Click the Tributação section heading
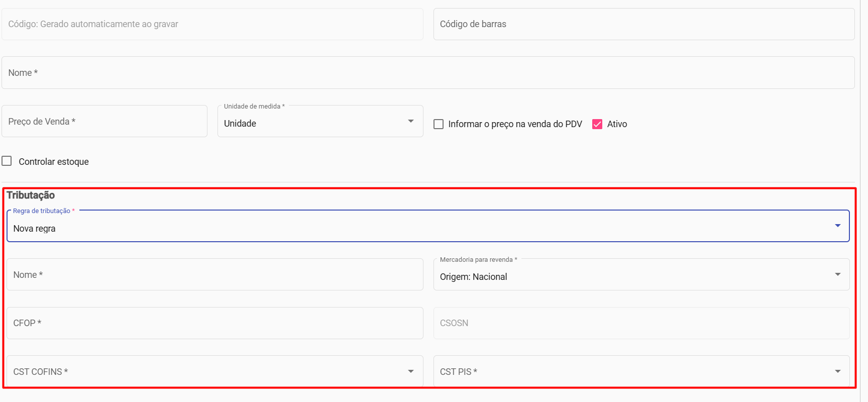This screenshot has width=868, height=402. coord(31,195)
